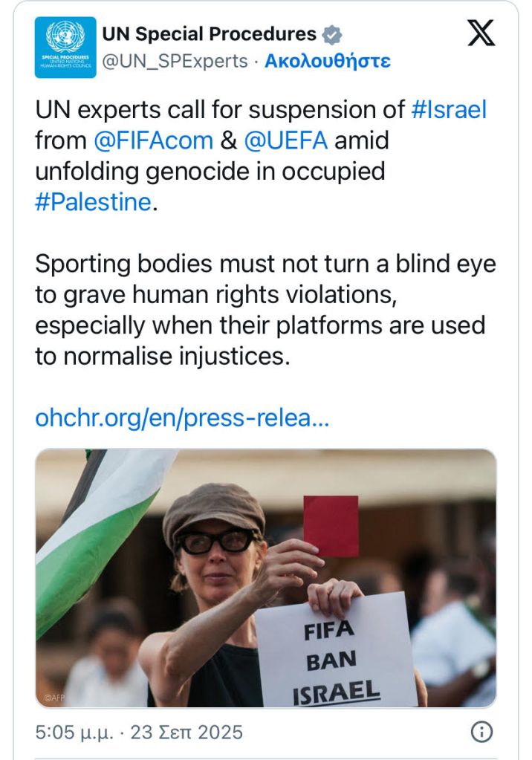The height and width of the screenshot is (760, 532).
Task: Follow the ohchr.org press release link
Action: (x=181, y=418)
